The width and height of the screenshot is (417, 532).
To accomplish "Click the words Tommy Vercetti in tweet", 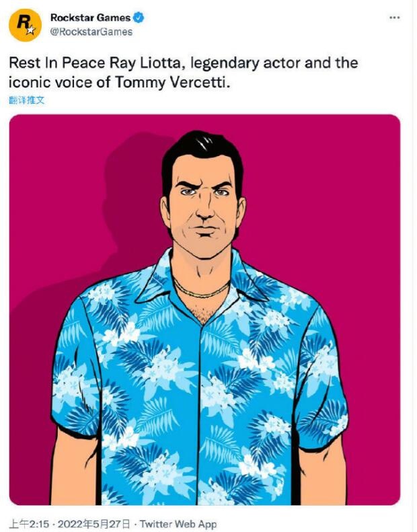I will 170,83.
